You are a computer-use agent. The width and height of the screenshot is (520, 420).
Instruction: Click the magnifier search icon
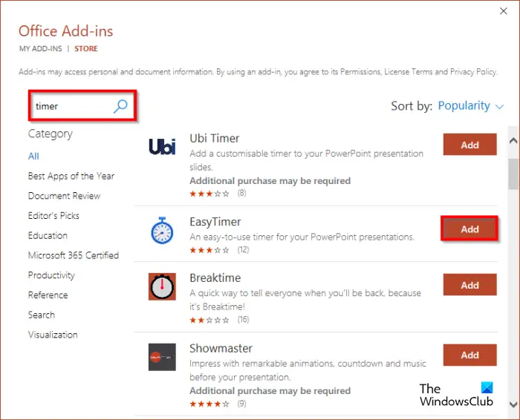(120, 106)
